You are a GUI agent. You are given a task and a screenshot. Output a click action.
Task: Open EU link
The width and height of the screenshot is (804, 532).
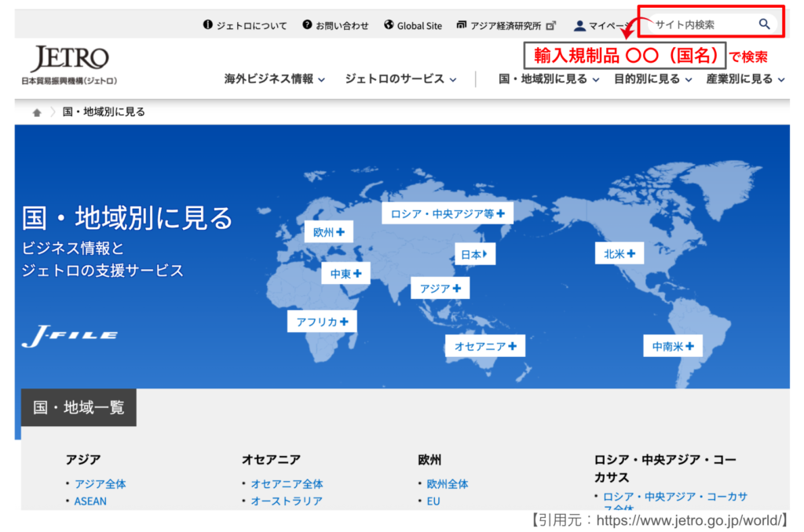tap(433, 501)
